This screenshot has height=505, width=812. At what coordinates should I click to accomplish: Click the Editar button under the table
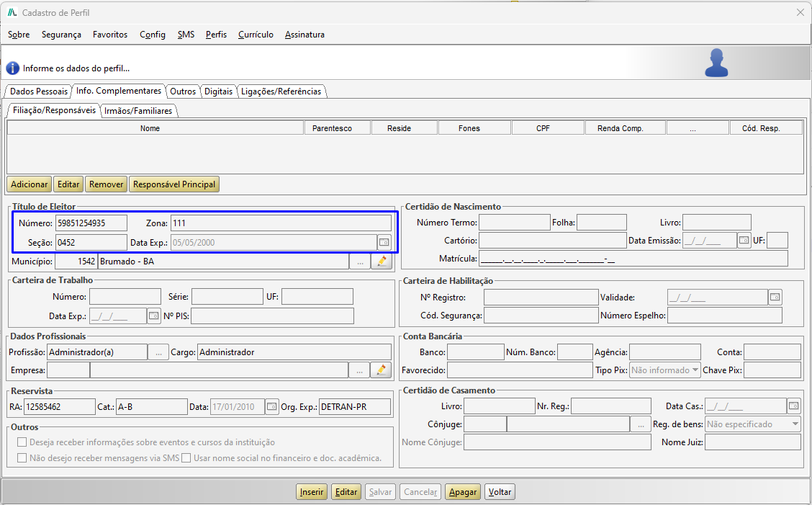pyautogui.click(x=68, y=184)
